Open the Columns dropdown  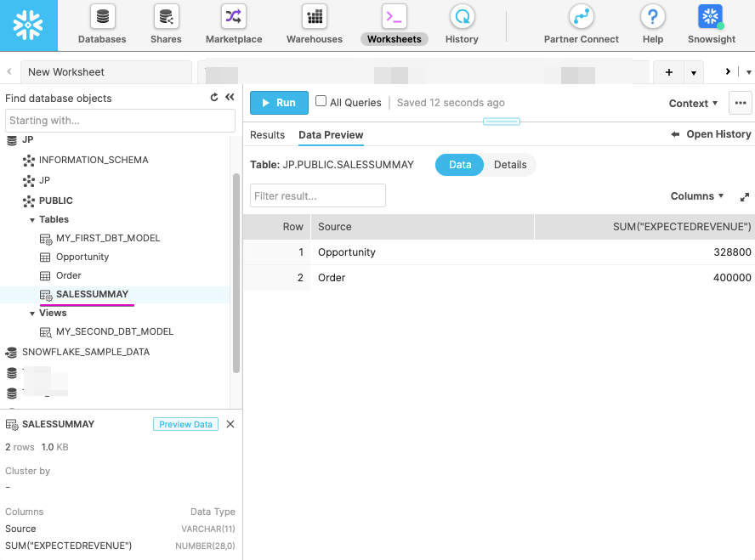pos(696,196)
